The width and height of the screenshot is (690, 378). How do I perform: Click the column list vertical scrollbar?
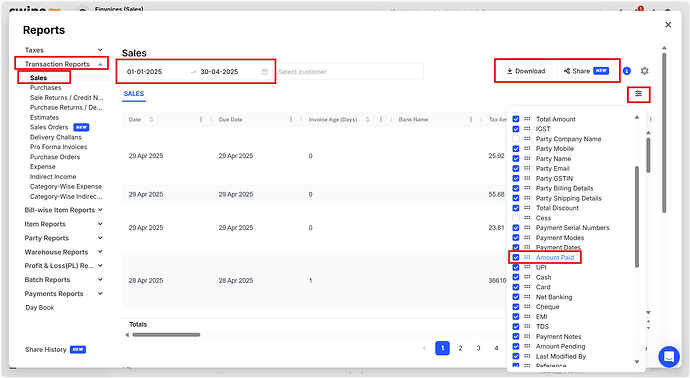tap(636, 217)
